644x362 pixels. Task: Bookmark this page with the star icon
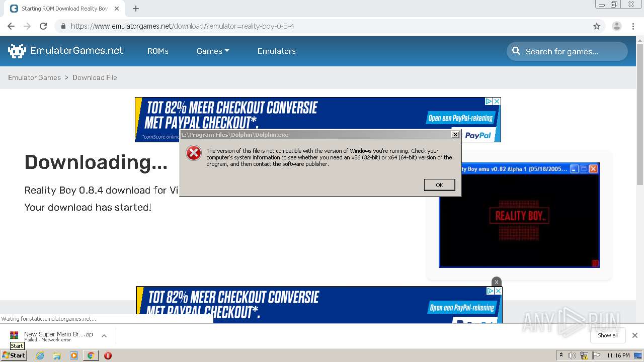pyautogui.click(x=597, y=26)
